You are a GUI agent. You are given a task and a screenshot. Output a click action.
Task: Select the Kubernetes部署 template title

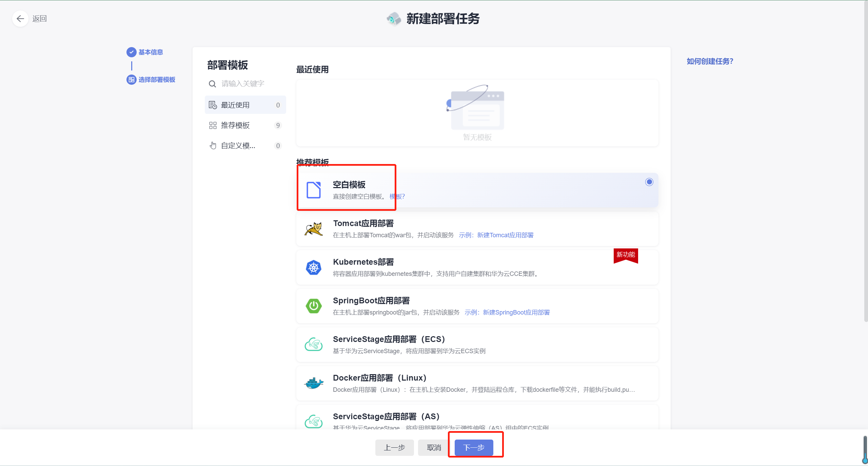[x=363, y=262]
